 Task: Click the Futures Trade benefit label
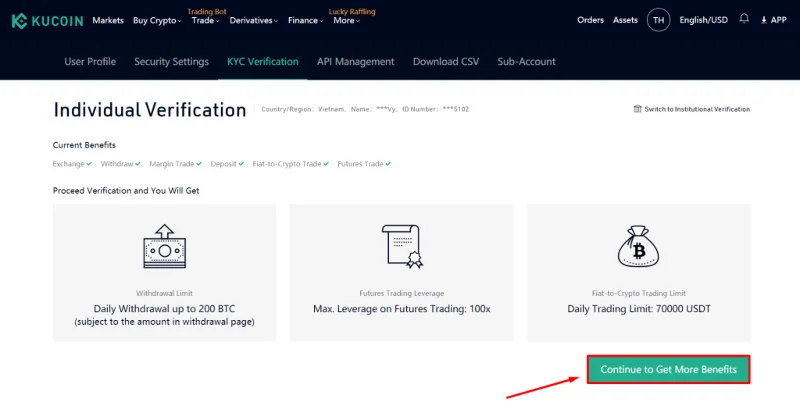pos(360,164)
